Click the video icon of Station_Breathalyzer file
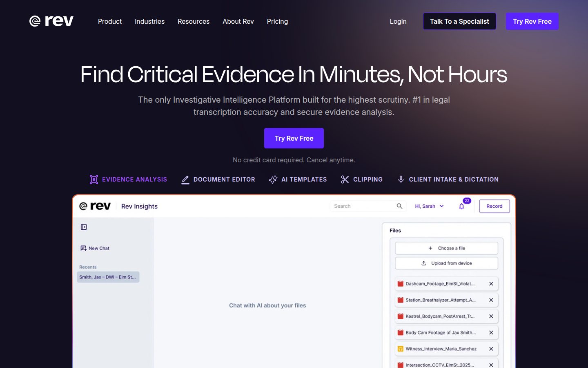The width and height of the screenshot is (588, 368). pos(401,300)
